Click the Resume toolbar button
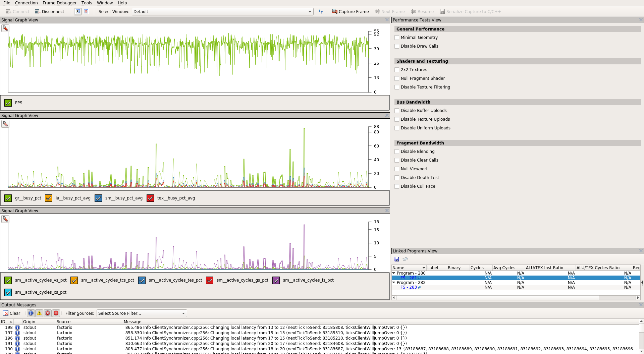644x354 pixels. (x=422, y=11)
